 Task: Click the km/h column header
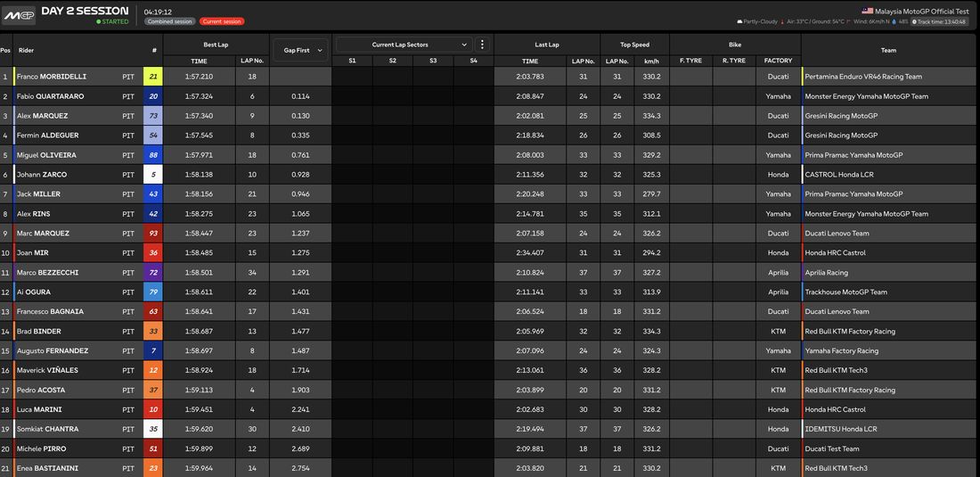tap(652, 61)
